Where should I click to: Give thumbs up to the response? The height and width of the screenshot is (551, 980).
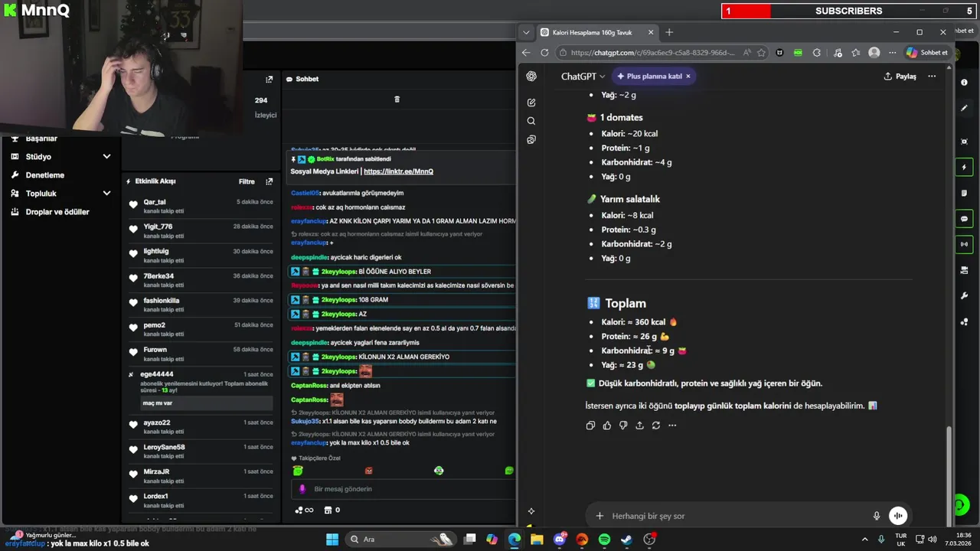pos(607,425)
